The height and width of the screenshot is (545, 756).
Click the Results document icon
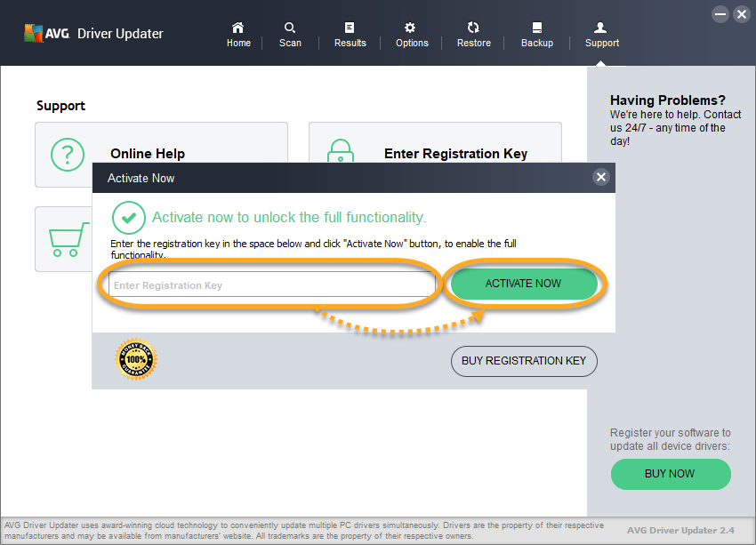350,28
